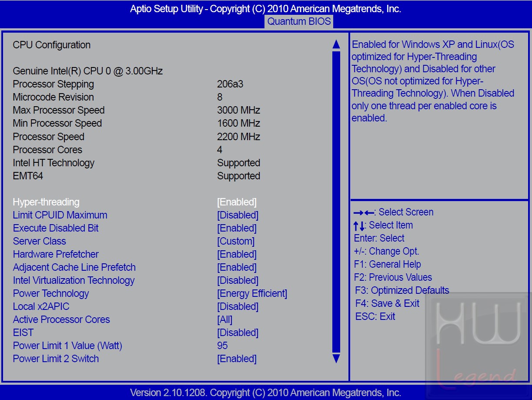Click the 1600 MHz speed value
This screenshot has width=532, height=400.
pyautogui.click(x=239, y=123)
